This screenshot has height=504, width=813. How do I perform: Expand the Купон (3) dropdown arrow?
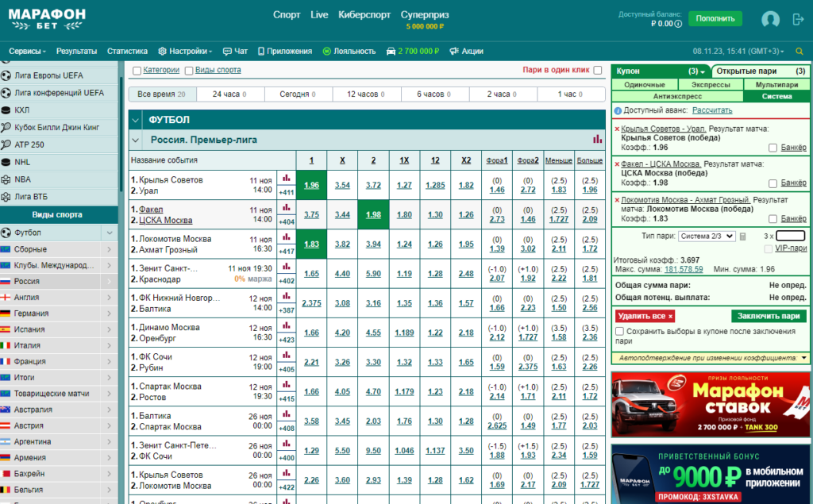pyautogui.click(x=703, y=71)
